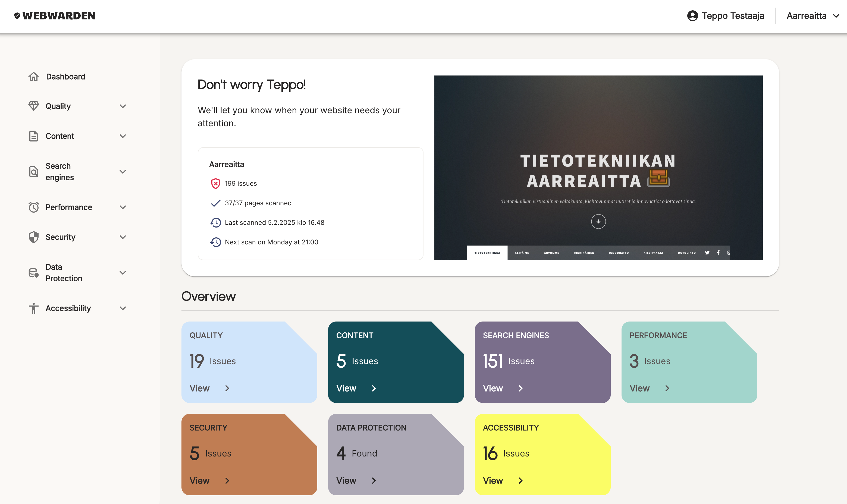Open the Dashboard menu item
Image resolution: width=847 pixels, height=504 pixels.
[65, 76]
